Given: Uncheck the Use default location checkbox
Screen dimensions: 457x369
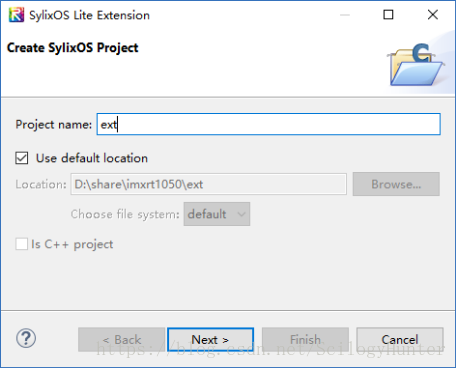Looking at the screenshot, I should [22, 158].
